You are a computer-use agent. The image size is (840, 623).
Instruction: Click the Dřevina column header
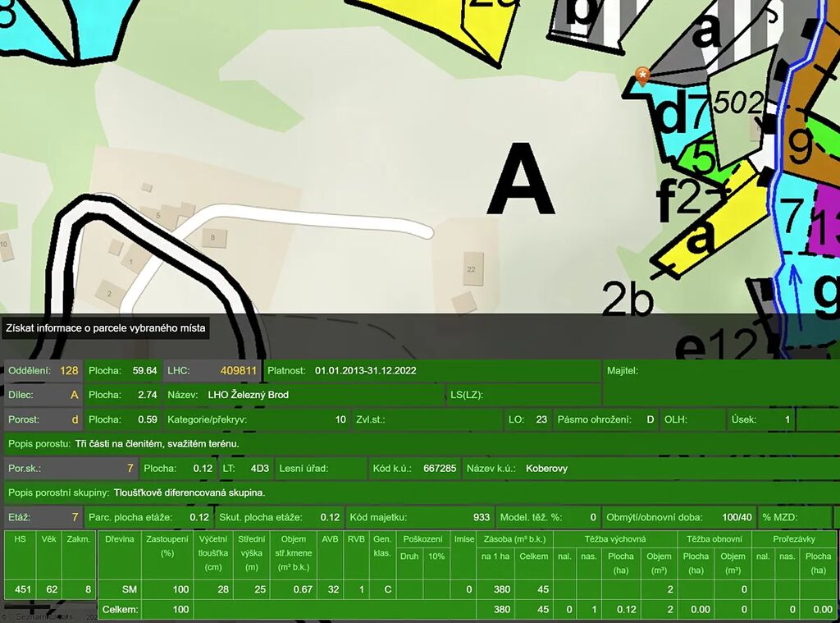tap(119, 539)
